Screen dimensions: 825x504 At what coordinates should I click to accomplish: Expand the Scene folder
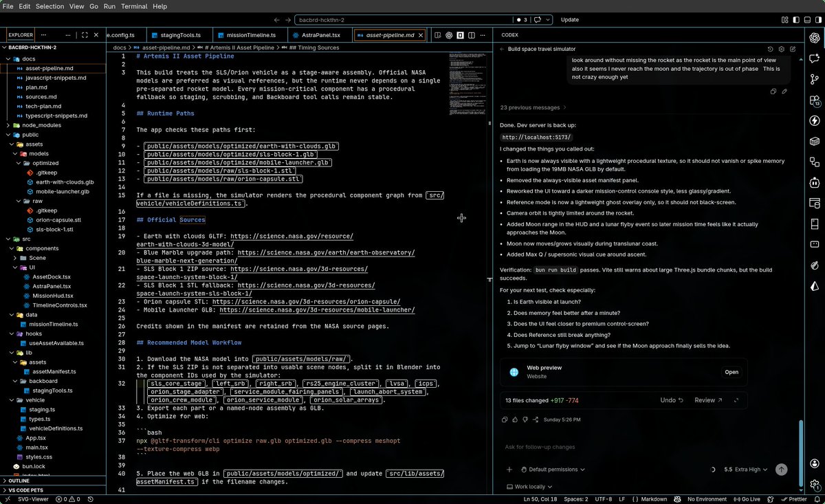pyautogui.click(x=53, y=258)
